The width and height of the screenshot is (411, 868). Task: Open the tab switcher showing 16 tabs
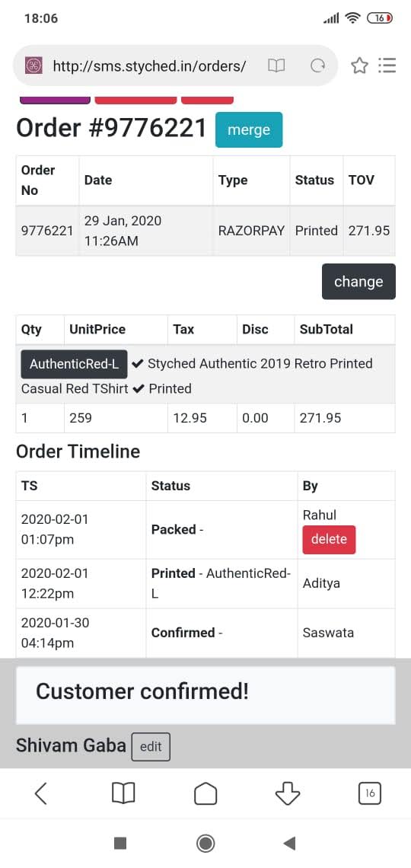coord(370,794)
